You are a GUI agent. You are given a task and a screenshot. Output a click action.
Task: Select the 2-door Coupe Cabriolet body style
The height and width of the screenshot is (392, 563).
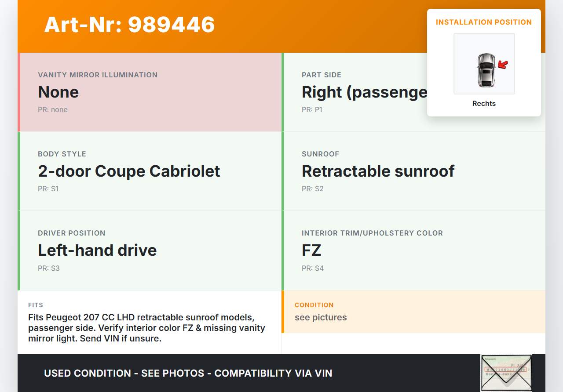(x=129, y=171)
